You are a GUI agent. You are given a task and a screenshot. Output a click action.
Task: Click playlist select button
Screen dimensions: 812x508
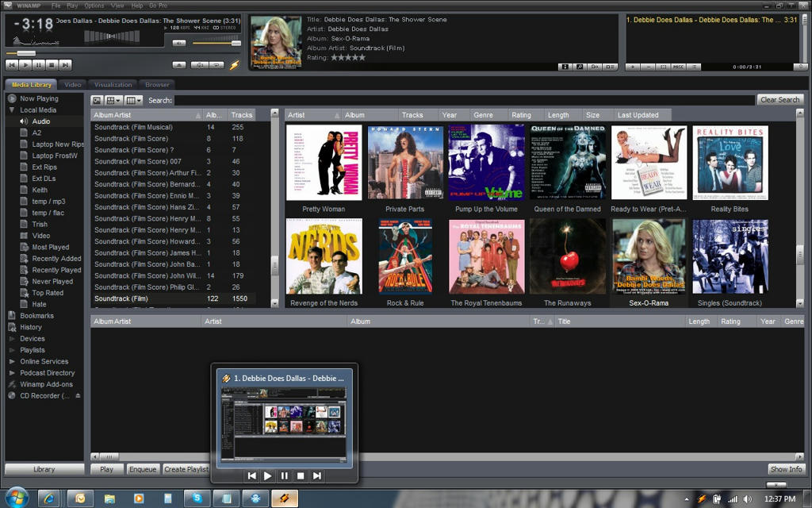663,67
